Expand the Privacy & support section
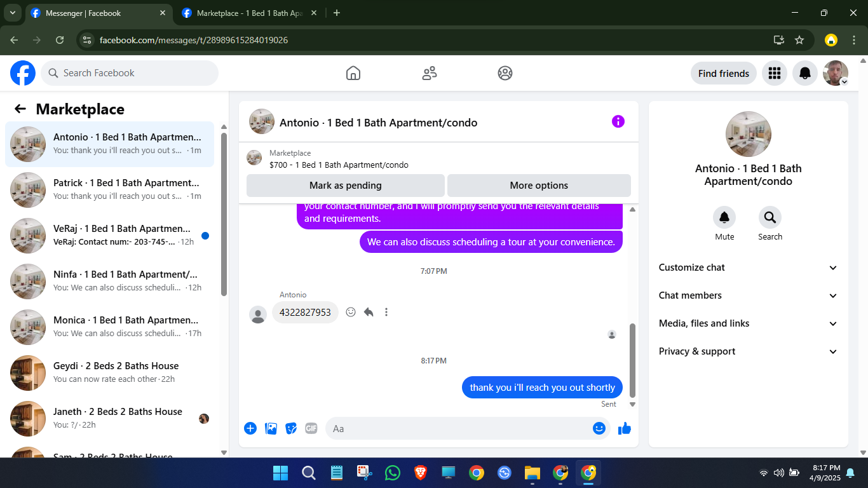 click(749, 351)
